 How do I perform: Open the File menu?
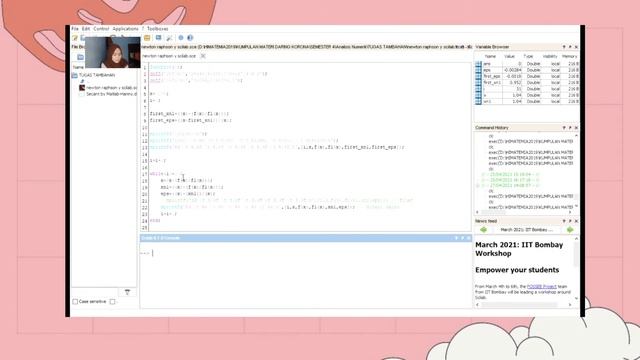(x=75, y=29)
